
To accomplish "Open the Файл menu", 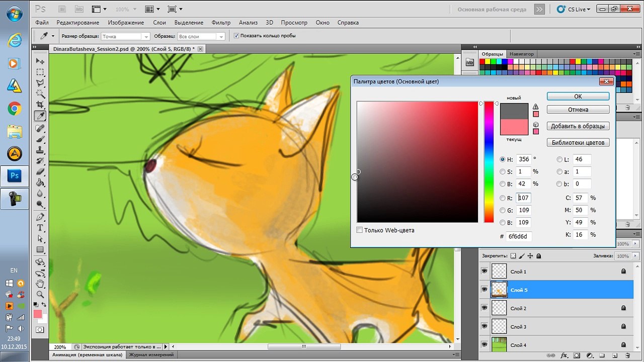I will click(42, 23).
